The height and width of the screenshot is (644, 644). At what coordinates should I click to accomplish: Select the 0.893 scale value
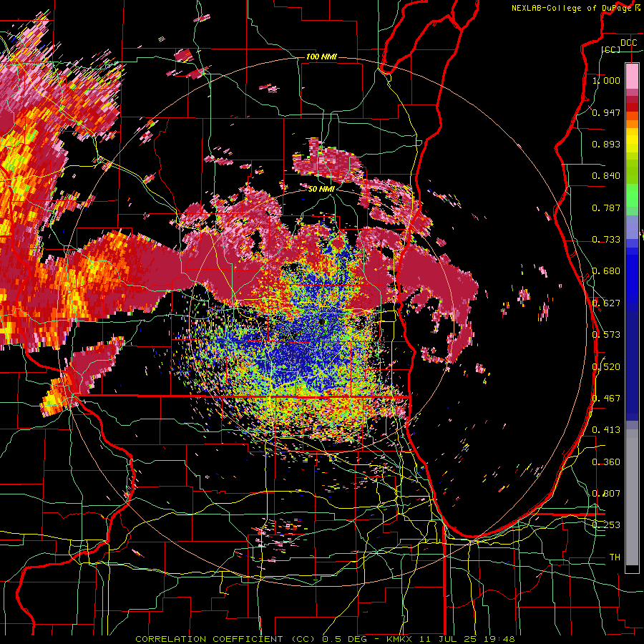[606, 144]
